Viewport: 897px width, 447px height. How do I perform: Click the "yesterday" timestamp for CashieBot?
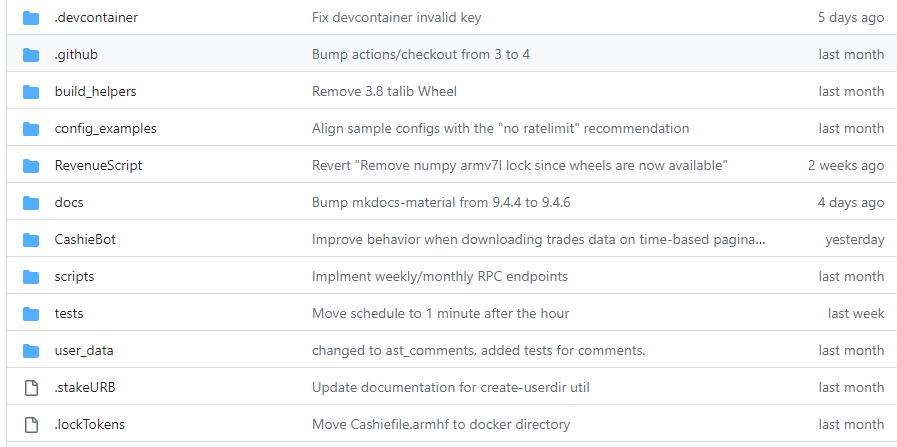[x=854, y=239]
